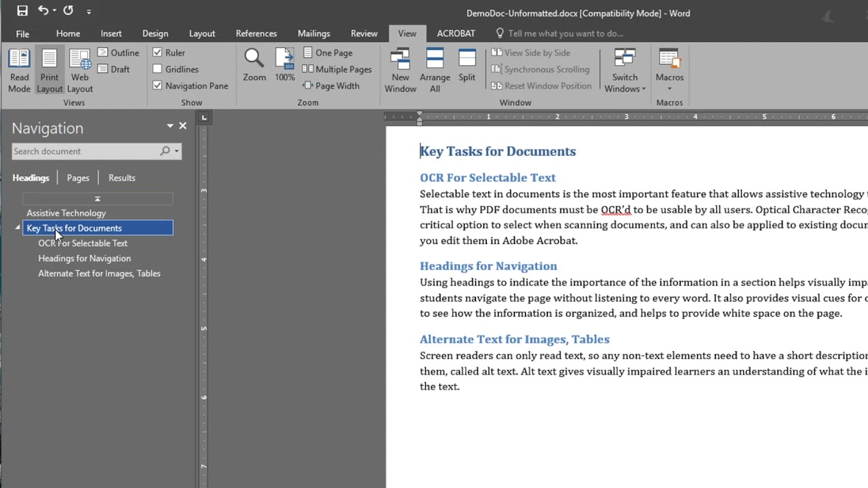Click the search magnifier icon in Navigation
Viewport: 868px width, 488px height.
tap(165, 151)
